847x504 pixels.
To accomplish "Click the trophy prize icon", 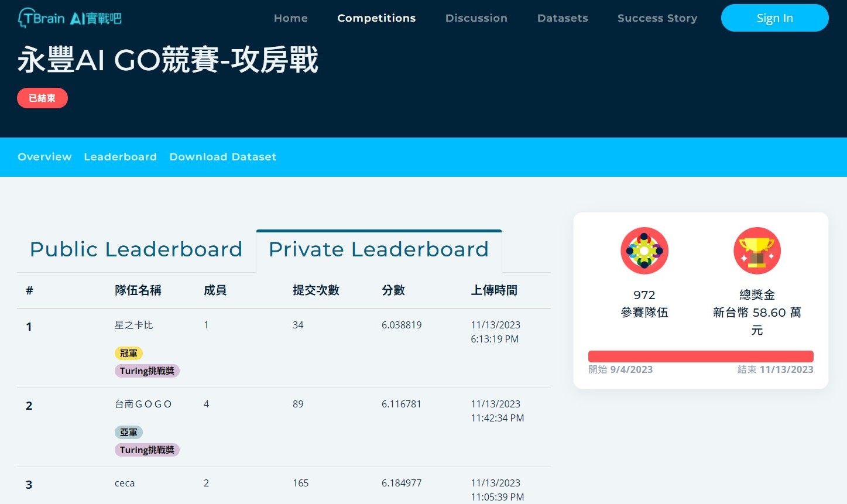I will (x=757, y=251).
